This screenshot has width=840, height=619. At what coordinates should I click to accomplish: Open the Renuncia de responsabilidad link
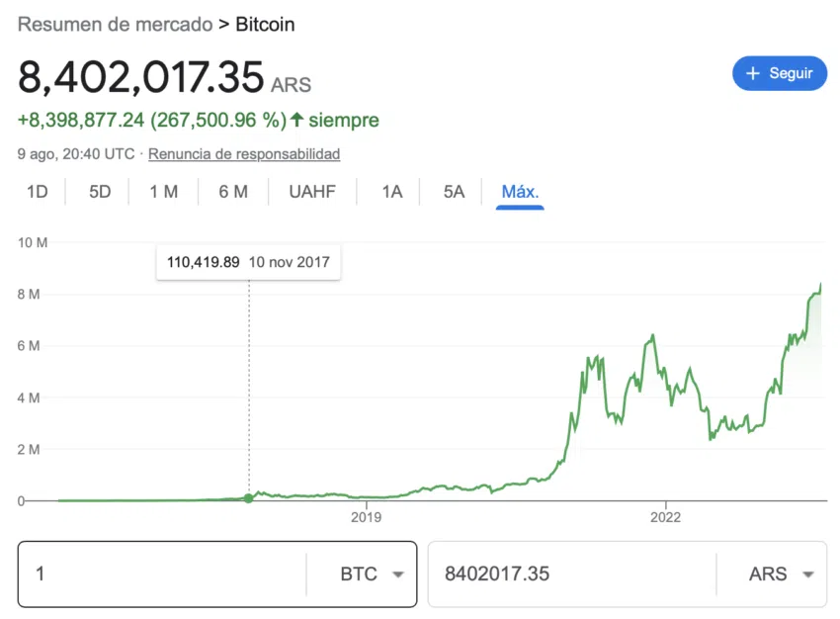243,154
